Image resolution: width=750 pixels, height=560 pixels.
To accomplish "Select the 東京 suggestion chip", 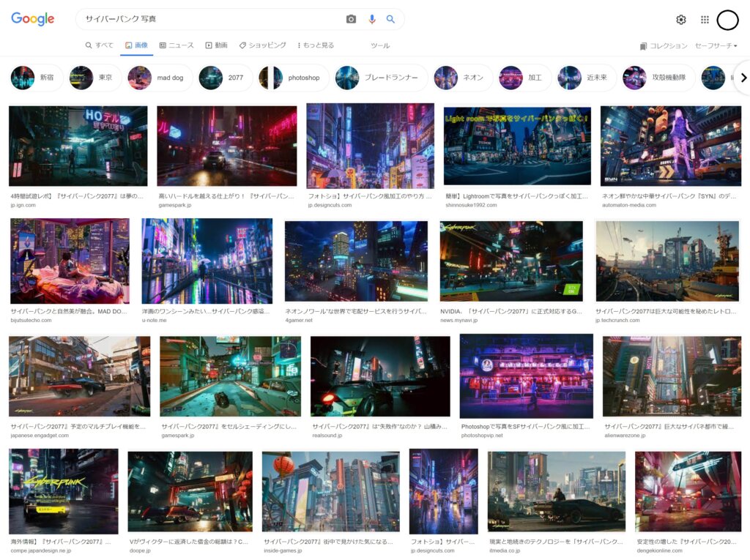I will [x=94, y=78].
